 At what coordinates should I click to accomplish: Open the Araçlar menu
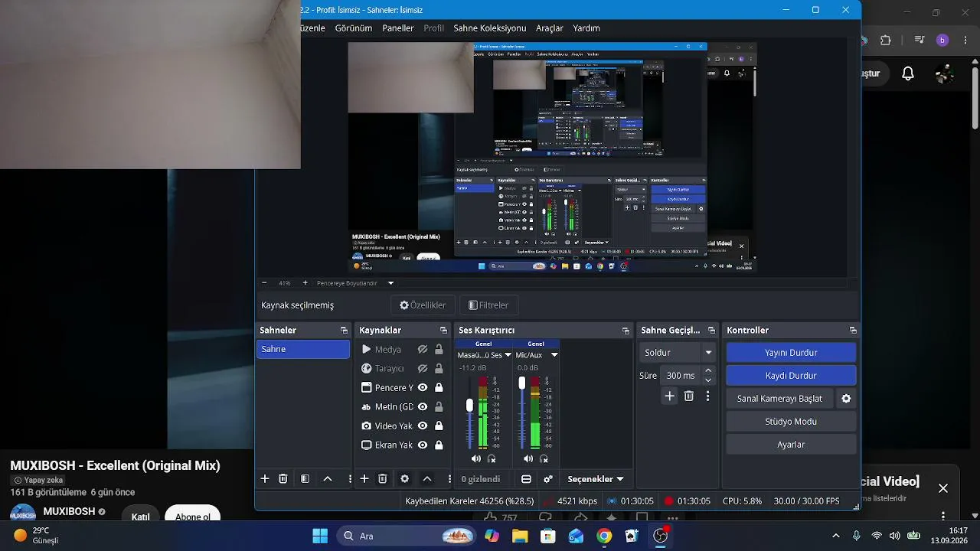pos(550,28)
